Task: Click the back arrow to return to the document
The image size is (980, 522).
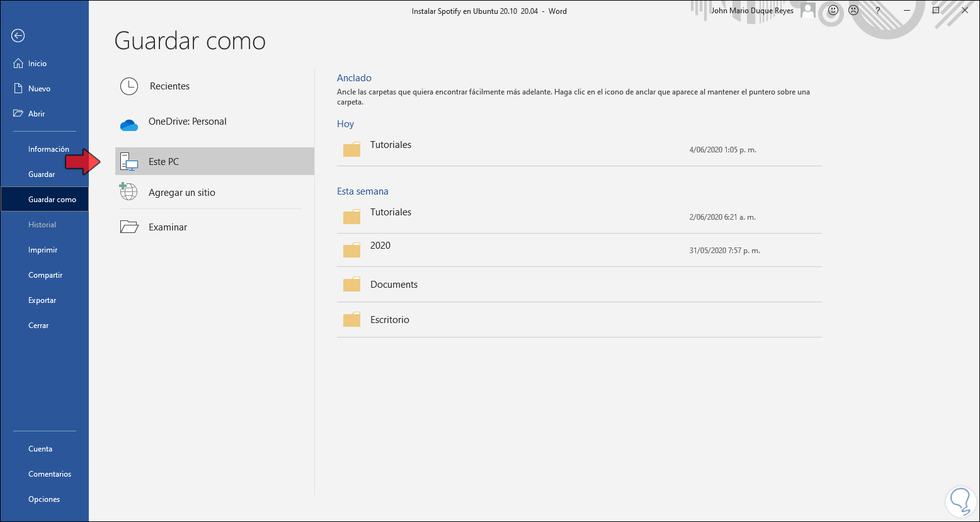Action: click(18, 36)
